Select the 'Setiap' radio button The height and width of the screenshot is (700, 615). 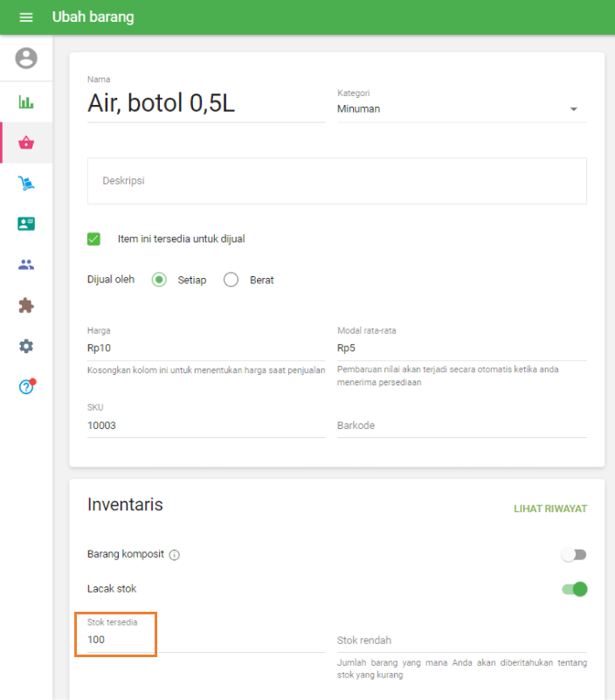[x=159, y=281]
